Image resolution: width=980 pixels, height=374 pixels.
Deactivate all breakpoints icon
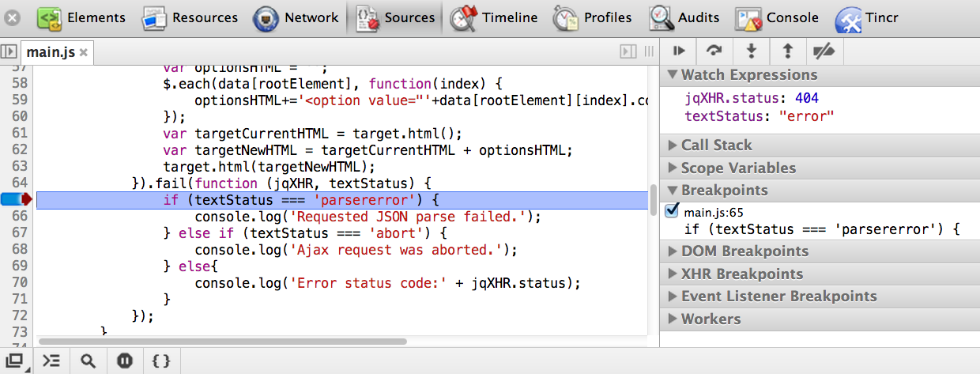pos(824,51)
